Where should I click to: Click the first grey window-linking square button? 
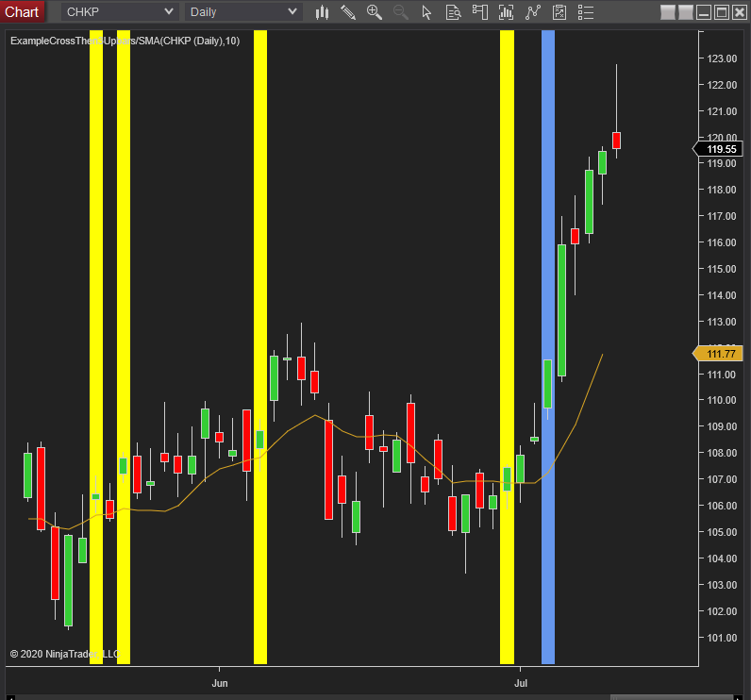(668, 12)
